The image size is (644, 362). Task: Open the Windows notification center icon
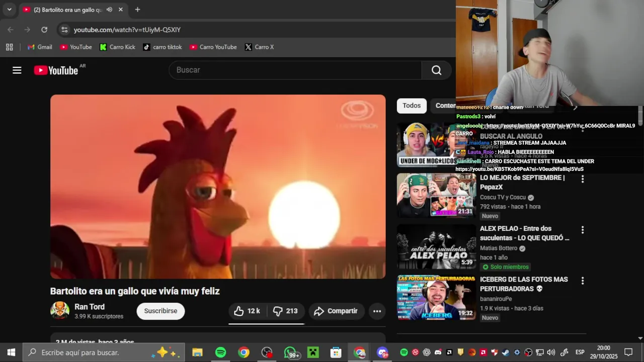(x=628, y=352)
